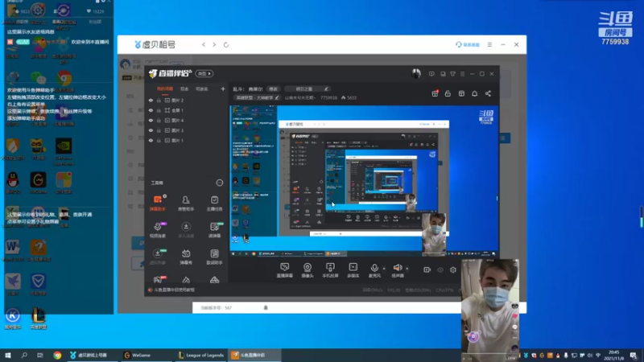This screenshot has width=644, height=362.
Task: Click the padlock icon above the preview
Action: (x=448, y=93)
